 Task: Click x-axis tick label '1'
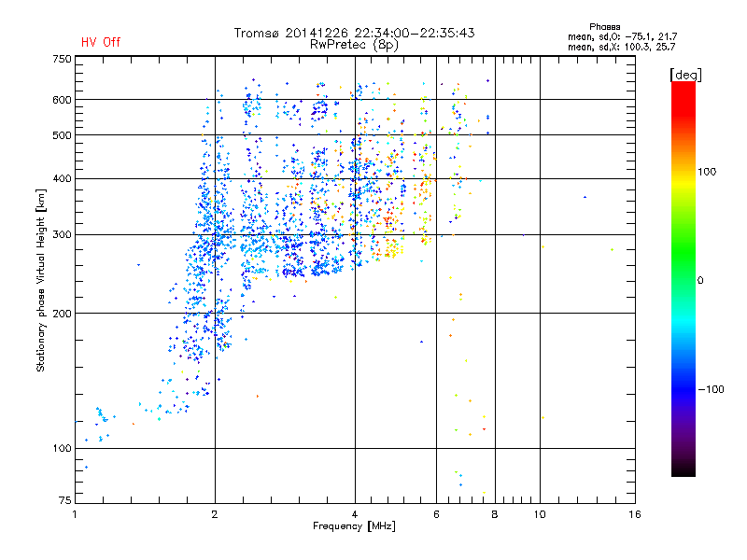75,514
